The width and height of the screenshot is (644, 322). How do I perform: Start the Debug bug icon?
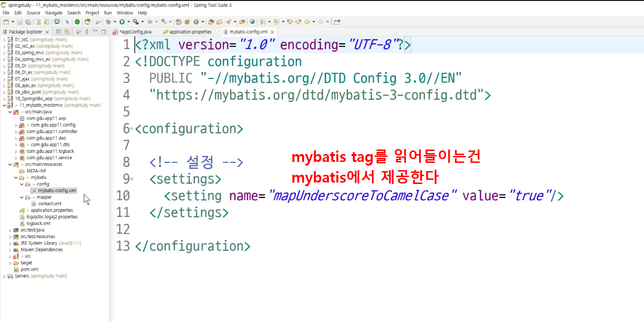108,22
